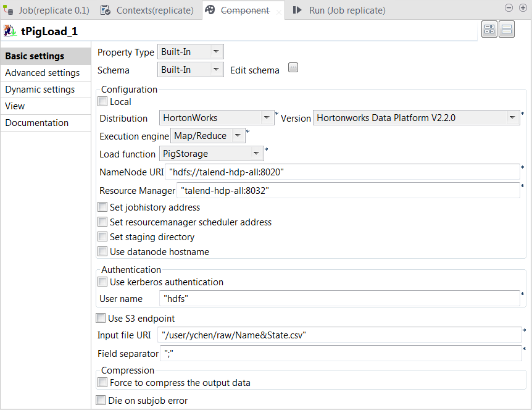Check Die on subjob error
This screenshot has width=532, height=410.
101,400
